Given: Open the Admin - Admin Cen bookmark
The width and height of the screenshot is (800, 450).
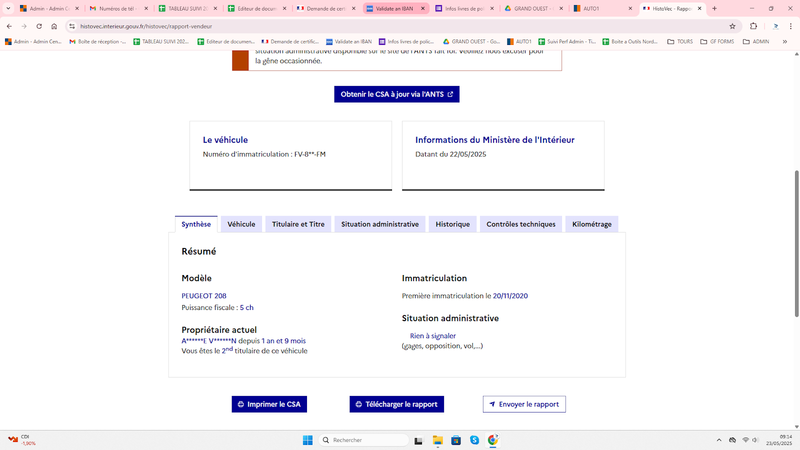Looking at the screenshot, I should tap(33, 42).
